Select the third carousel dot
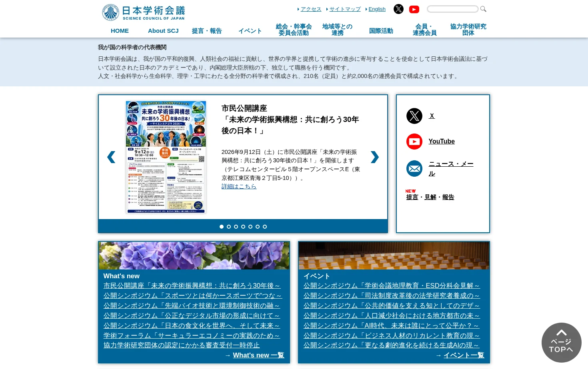The height and width of the screenshot is (369, 588). (x=236, y=227)
